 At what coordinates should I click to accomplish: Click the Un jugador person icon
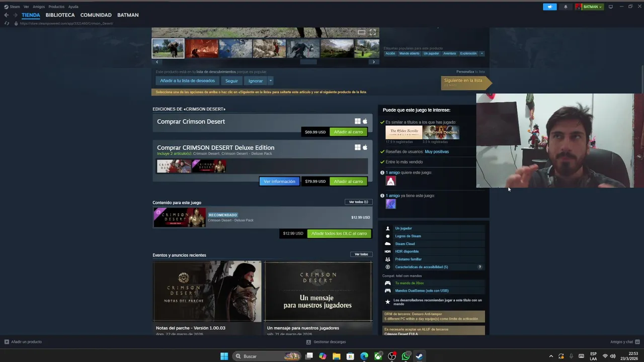[x=387, y=228]
